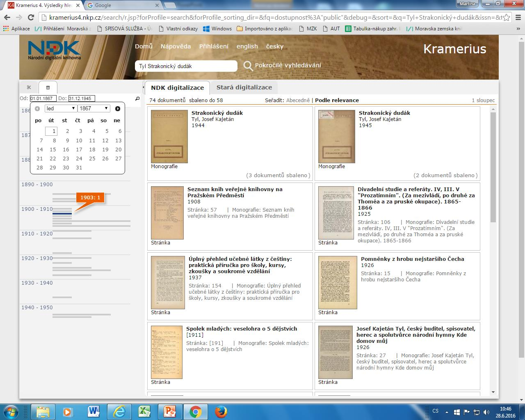Expand the 2 dokumentů sbaleno group
Image resolution: width=525 pixels, height=420 pixels.
point(445,175)
